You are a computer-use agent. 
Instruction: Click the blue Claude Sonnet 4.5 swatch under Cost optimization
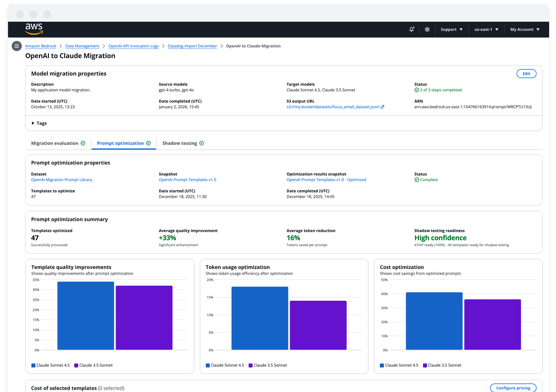[382, 365]
